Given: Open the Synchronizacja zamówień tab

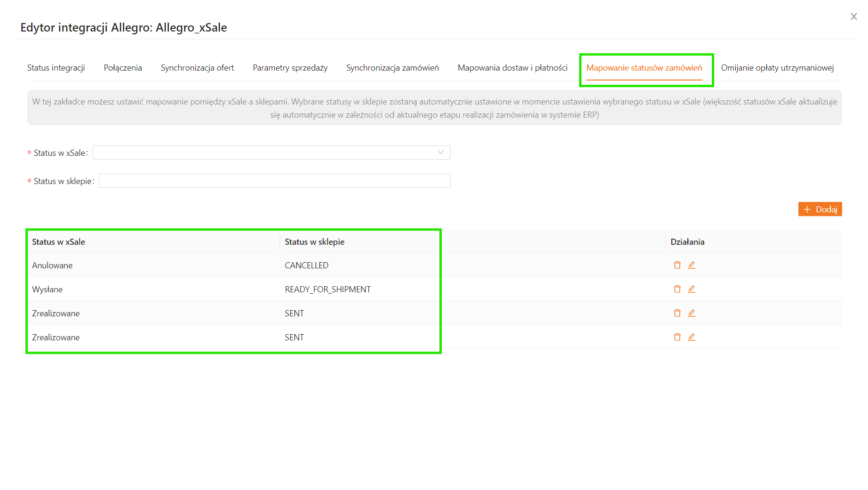Looking at the screenshot, I should click(392, 68).
